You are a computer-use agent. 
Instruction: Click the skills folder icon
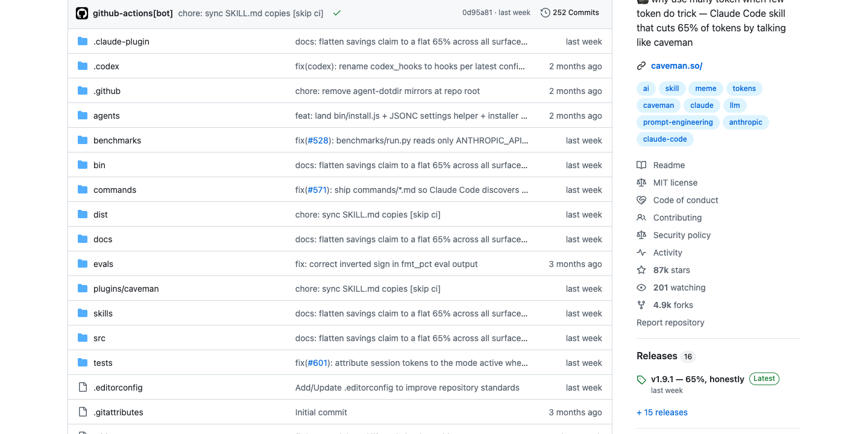coord(83,313)
